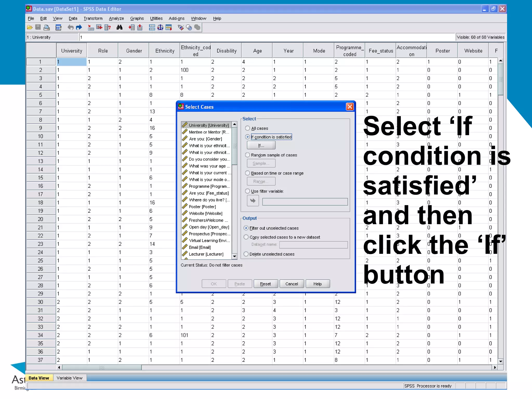Screen dimensions: 532x399
Task: Click the arrow button beside filter variable field
Action: tap(253, 201)
